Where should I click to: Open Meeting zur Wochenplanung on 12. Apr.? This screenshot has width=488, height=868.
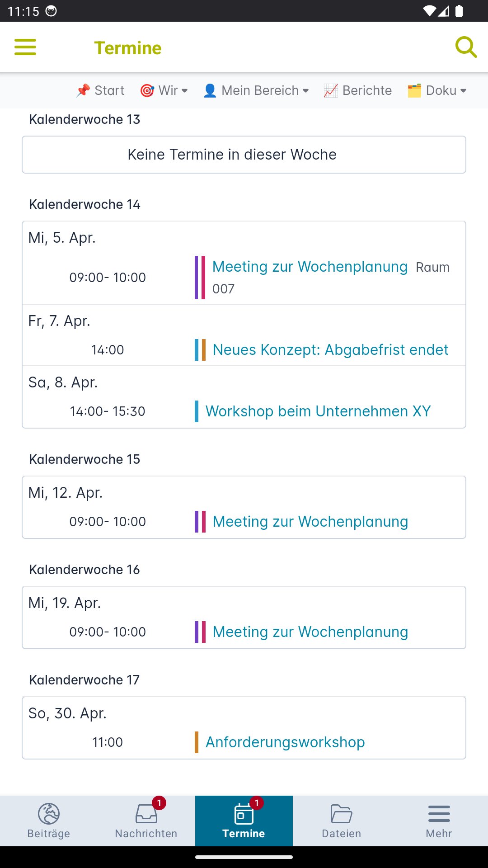click(x=310, y=522)
